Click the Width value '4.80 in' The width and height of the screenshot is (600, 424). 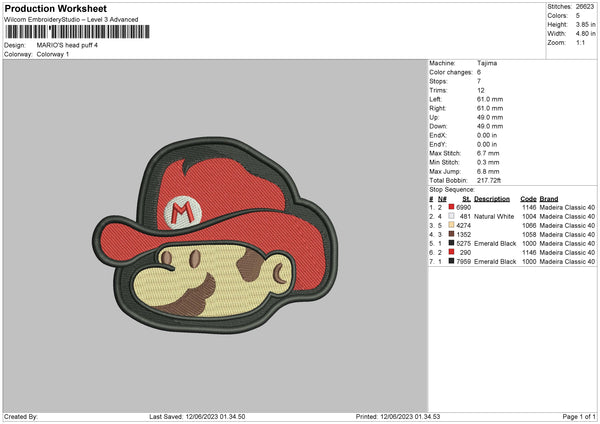point(585,34)
